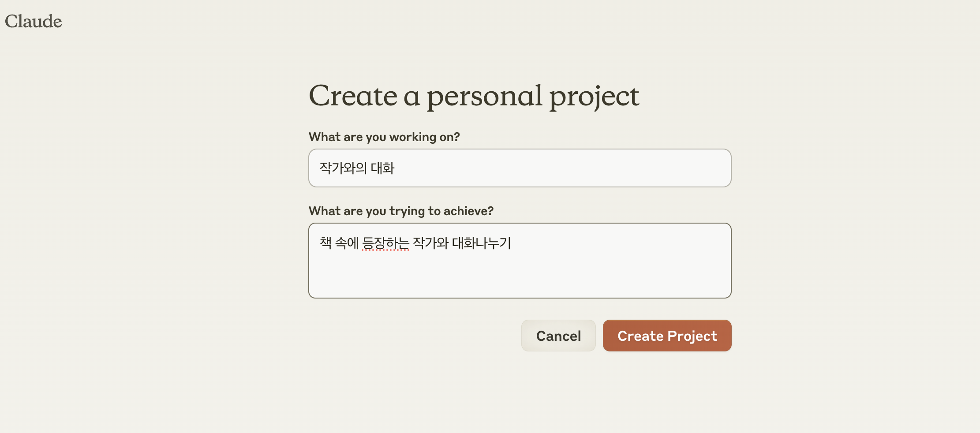This screenshot has width=980, height=433.
Task: Focus the project name field's empty right side
Action: click(x=573, y=168)
